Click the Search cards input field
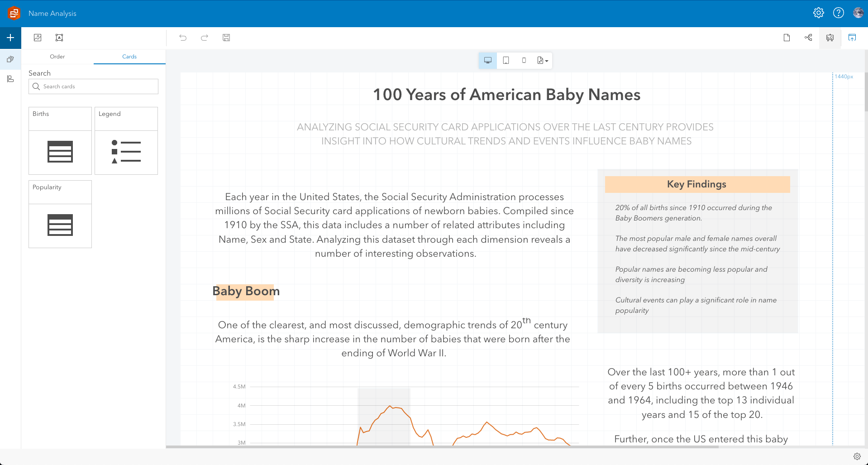 click(x=94, y=86)
